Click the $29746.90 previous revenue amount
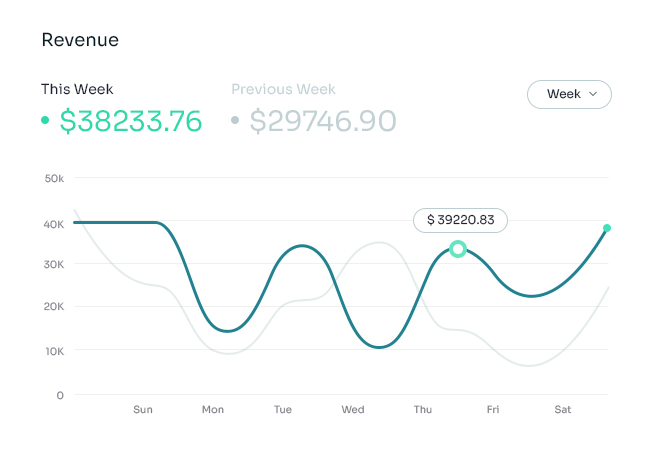660x459 pixels. tap(322, 121)
